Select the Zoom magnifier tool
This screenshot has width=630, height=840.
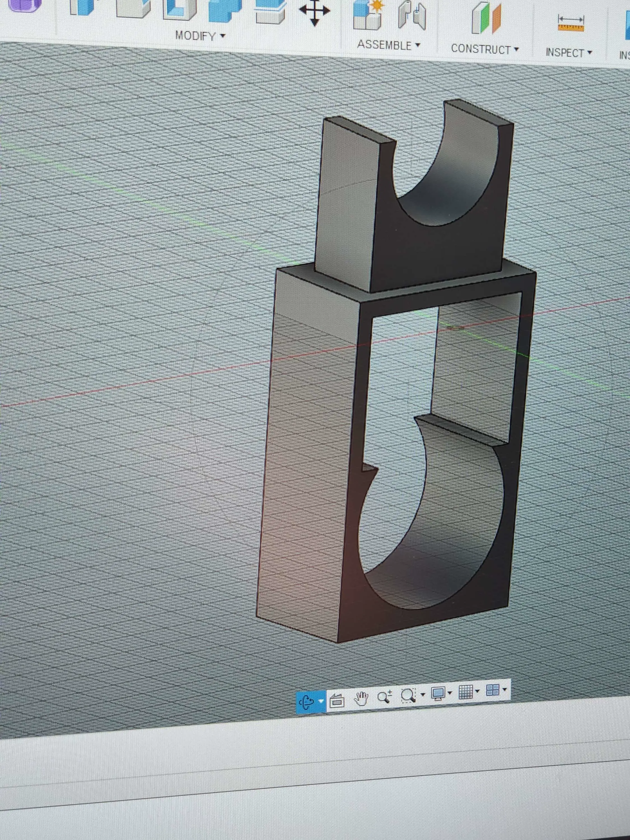point(384,696)
